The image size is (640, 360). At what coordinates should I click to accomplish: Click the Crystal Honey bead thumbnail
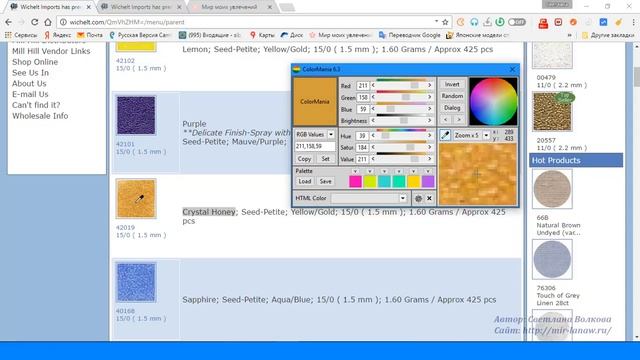pyautogui.click(x=136, y=199)
